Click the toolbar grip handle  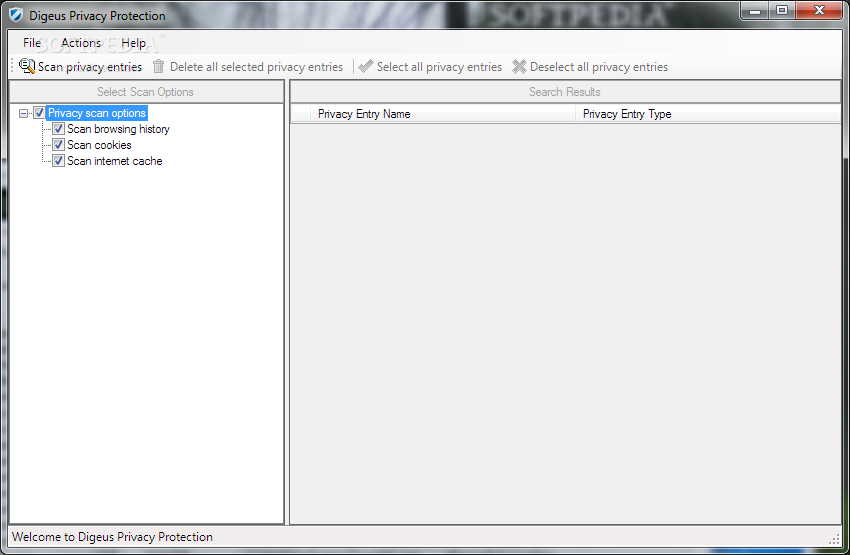point(13,66)
